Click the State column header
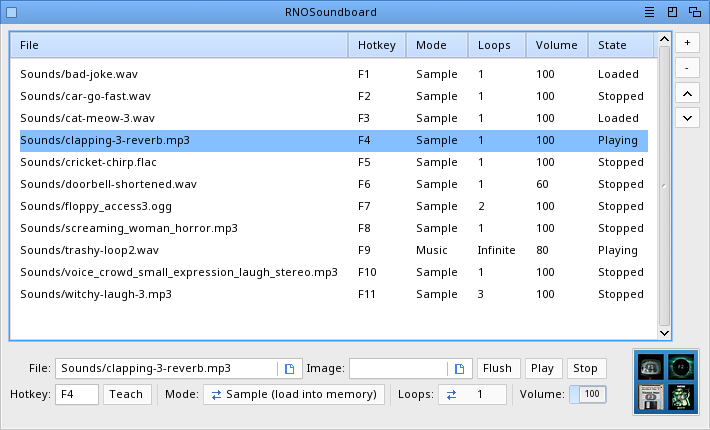The width and height of the screenshot is (710, 430). pyautogui.click(x=620, y=45)
